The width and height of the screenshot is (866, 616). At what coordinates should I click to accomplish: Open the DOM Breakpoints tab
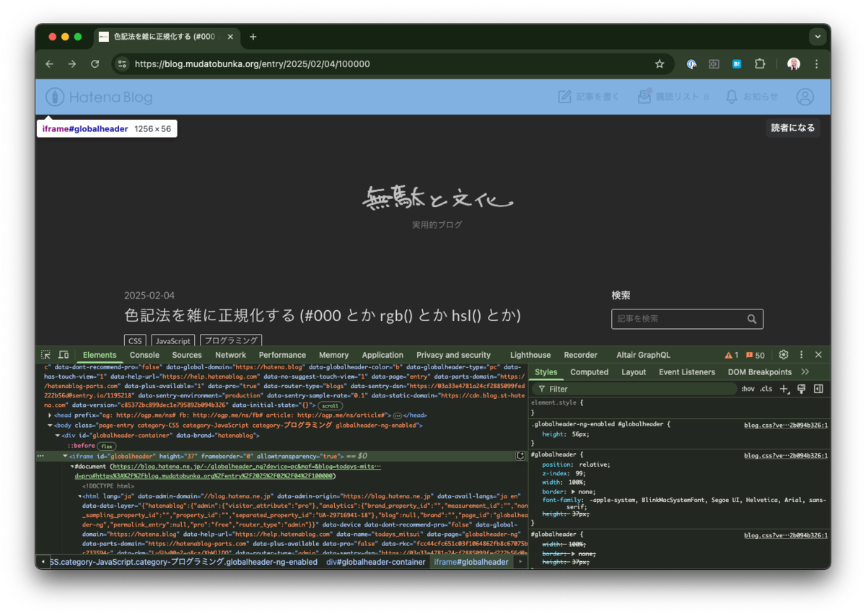coord(760,372)
